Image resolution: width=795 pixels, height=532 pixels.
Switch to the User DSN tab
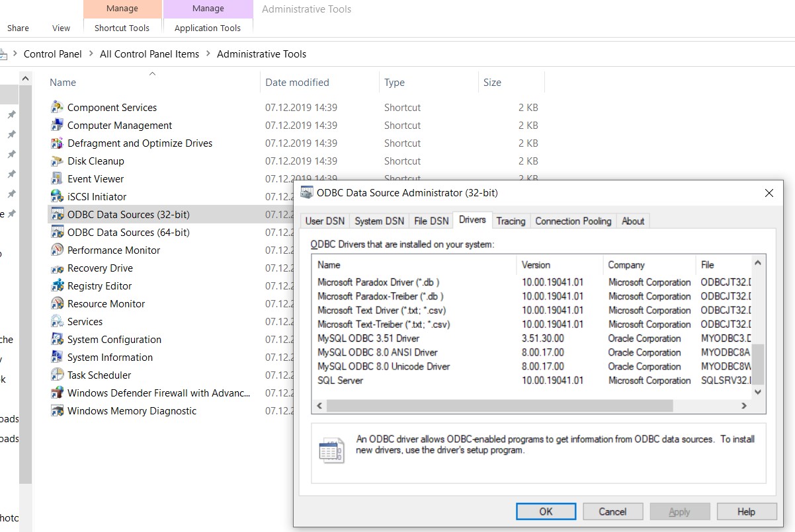click(325, 221)
